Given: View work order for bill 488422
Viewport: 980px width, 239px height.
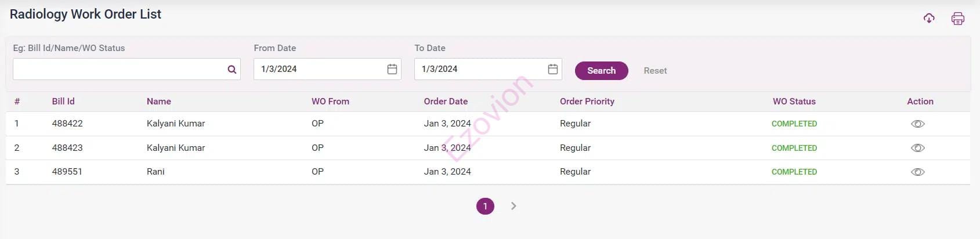Looking at the screenshot, I should [x=917, y=124].
